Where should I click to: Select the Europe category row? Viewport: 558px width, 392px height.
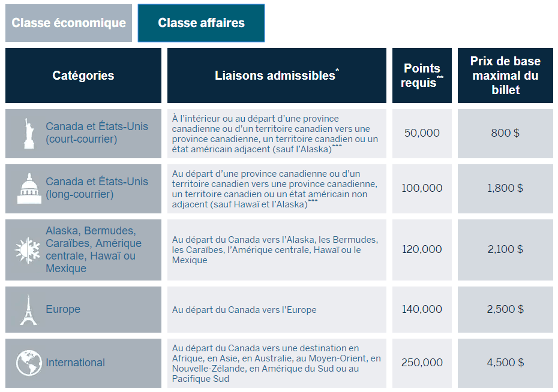click(x=64, y=309)
